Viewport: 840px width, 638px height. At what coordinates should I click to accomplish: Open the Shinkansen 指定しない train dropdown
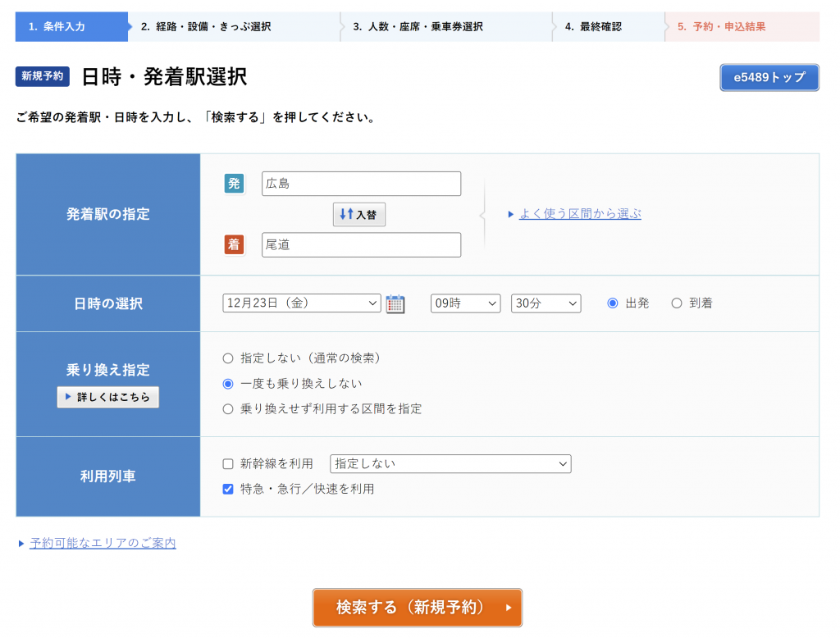point(450,464)
